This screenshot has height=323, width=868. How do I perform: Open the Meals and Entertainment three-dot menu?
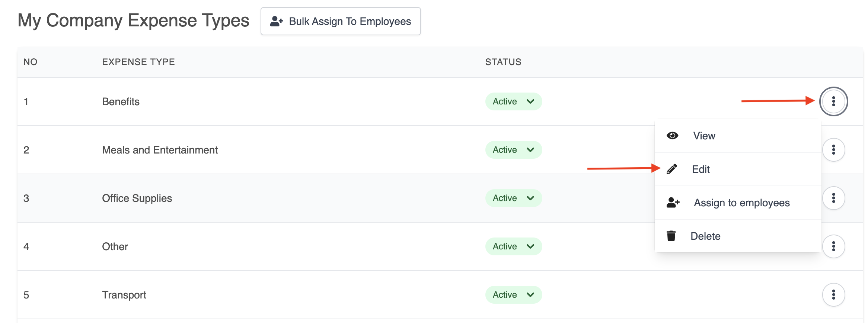click(x=833, y=150)
